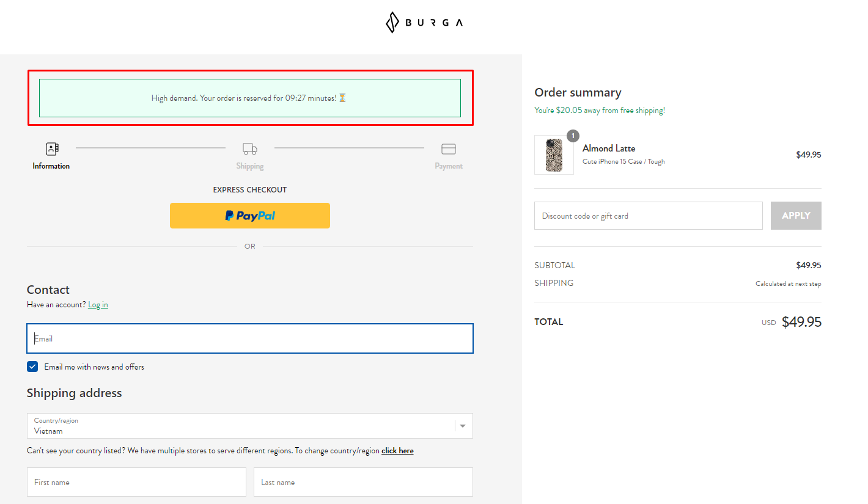
Task: Focus the Email input field
Action: click(x=250, y=338)
